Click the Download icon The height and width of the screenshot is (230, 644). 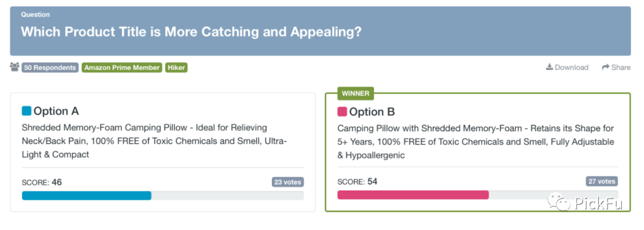click(x=549, y=67)
